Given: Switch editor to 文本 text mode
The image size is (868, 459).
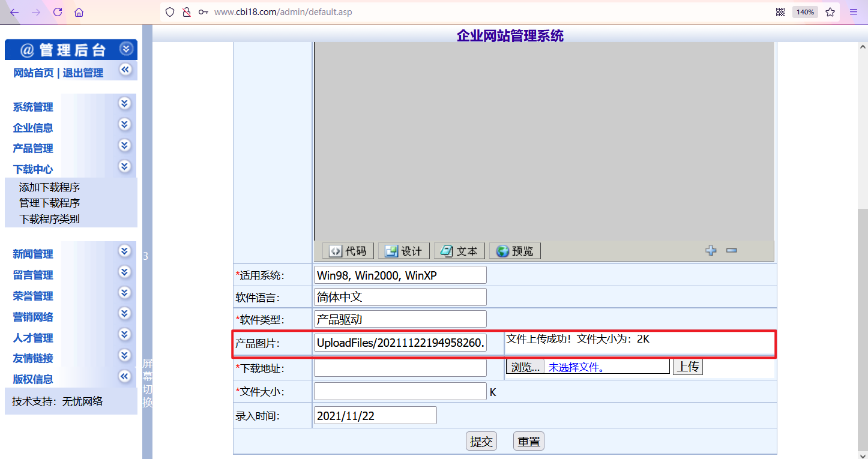Looking at the screenshot, I should coord(459,251).
